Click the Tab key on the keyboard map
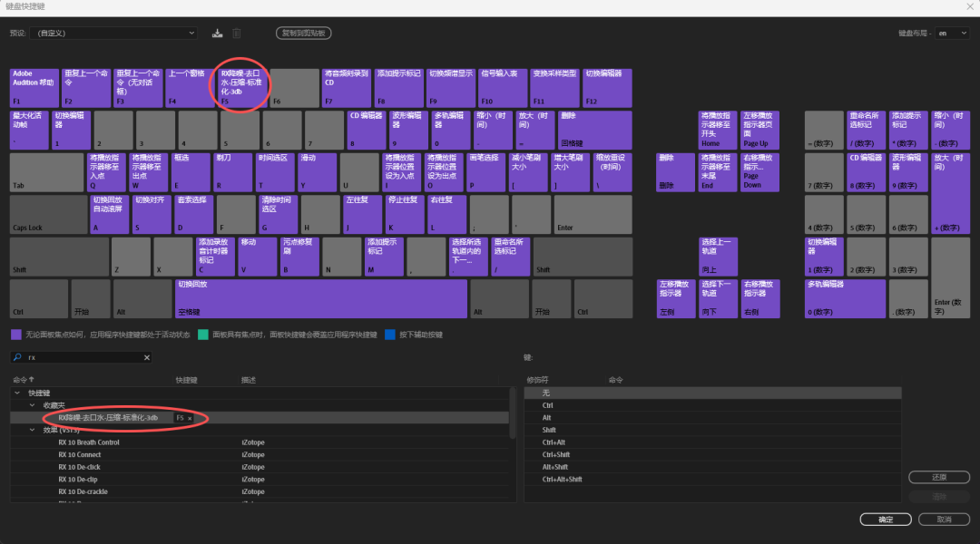 pyautogui.click(x=47, y=172)
